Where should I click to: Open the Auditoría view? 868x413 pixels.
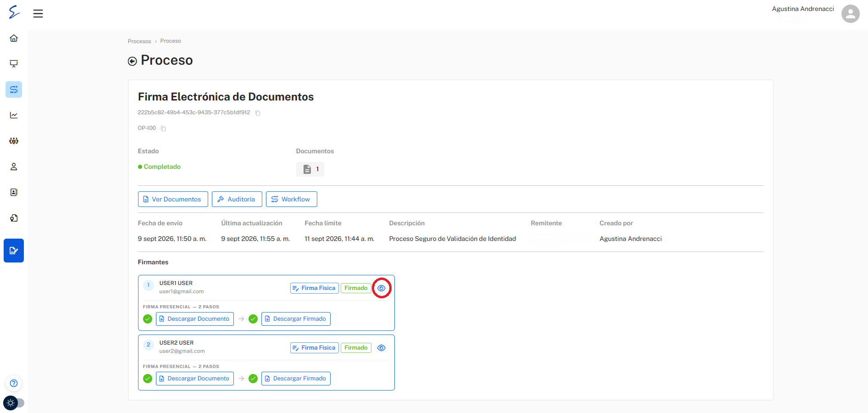click(237, 199)
